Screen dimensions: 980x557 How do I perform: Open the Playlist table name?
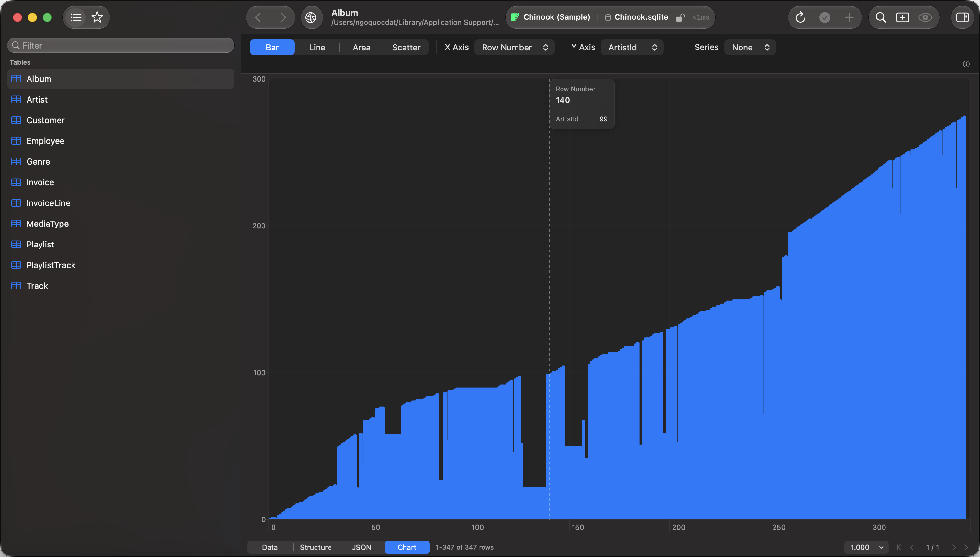click(40, 244)
